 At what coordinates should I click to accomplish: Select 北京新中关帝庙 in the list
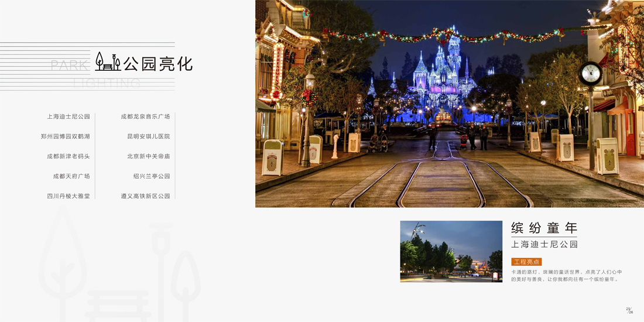point(149,156)
